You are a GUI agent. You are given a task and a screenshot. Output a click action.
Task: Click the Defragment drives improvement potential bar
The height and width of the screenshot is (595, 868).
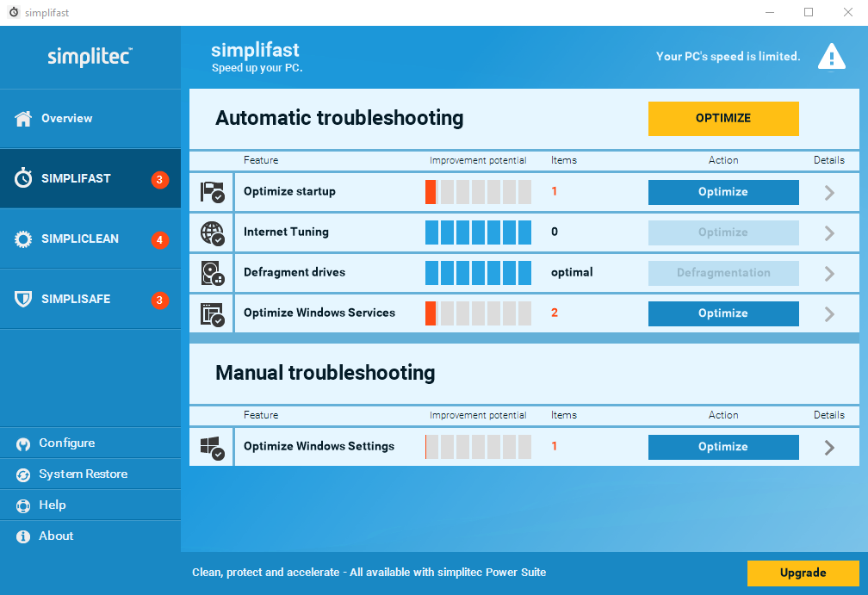click(x=478, y=273)
